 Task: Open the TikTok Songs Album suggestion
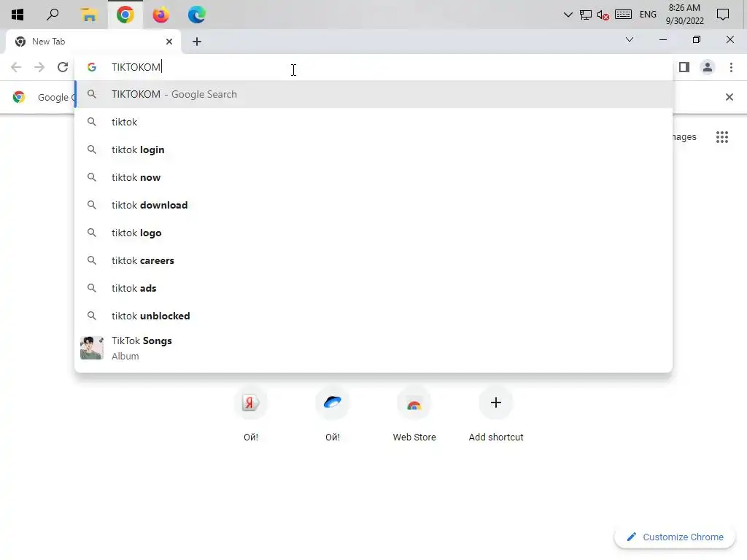coord(373,348)
